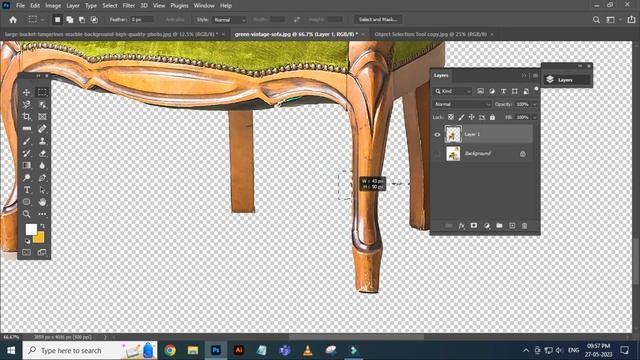Select the Eraser tool
640x360 pixels.
pos(42,153)
